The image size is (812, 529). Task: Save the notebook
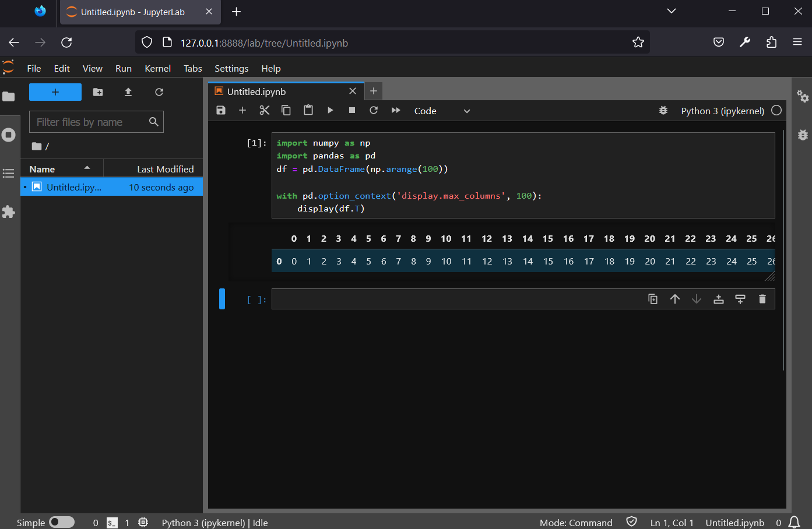coord(220,110)
